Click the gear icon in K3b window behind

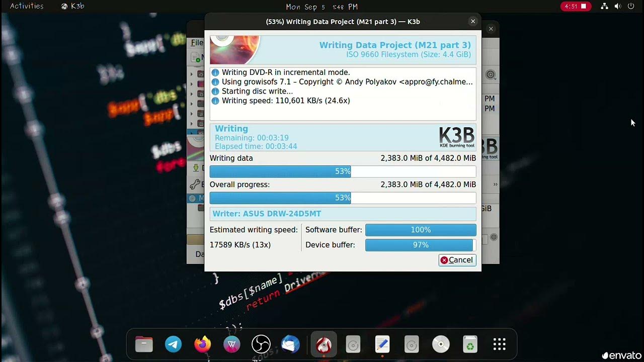pyautogui.click(x=491, y=75)
